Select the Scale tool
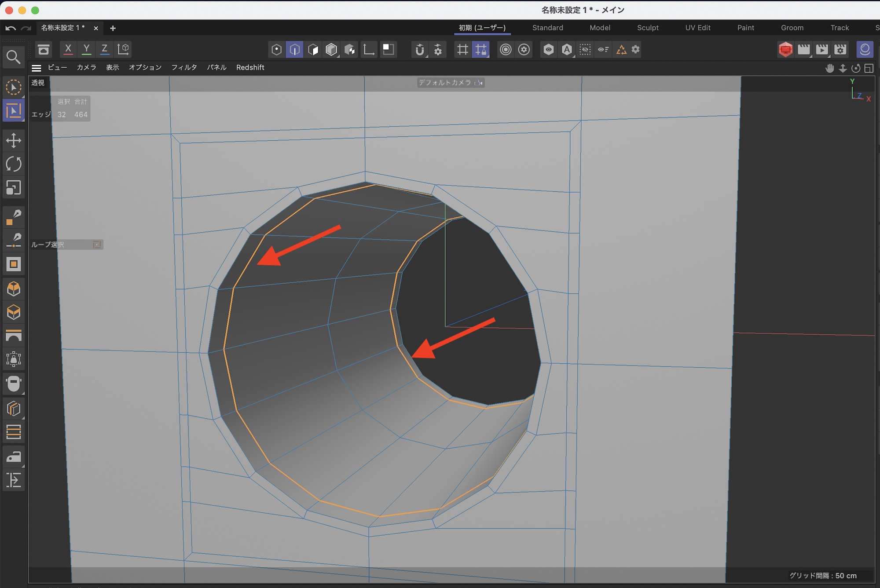Viewport: 880px width, 588px height. [x=14, y=188]
